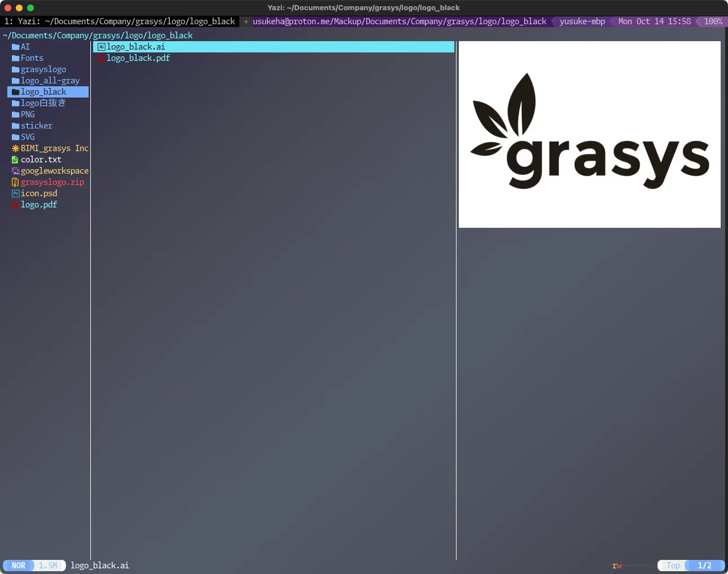
Task: Maximize the Yazi terminal window
Action: [x=30, y=8]
